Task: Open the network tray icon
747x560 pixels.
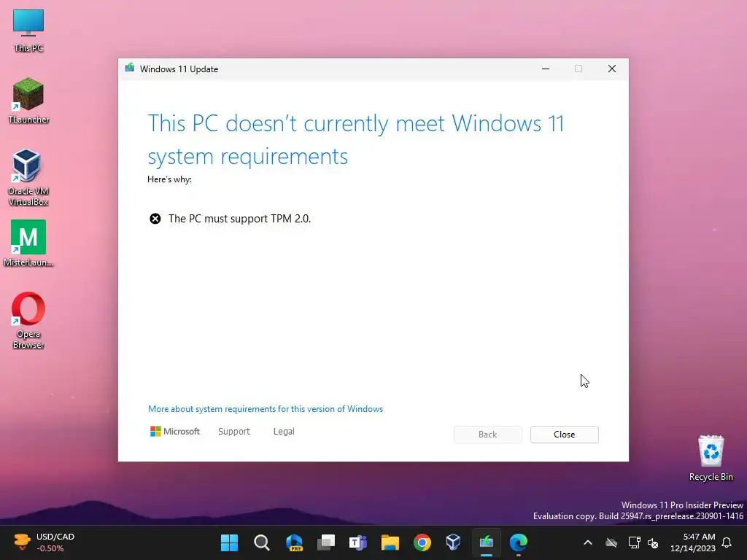Action: (x=634, y=542)
